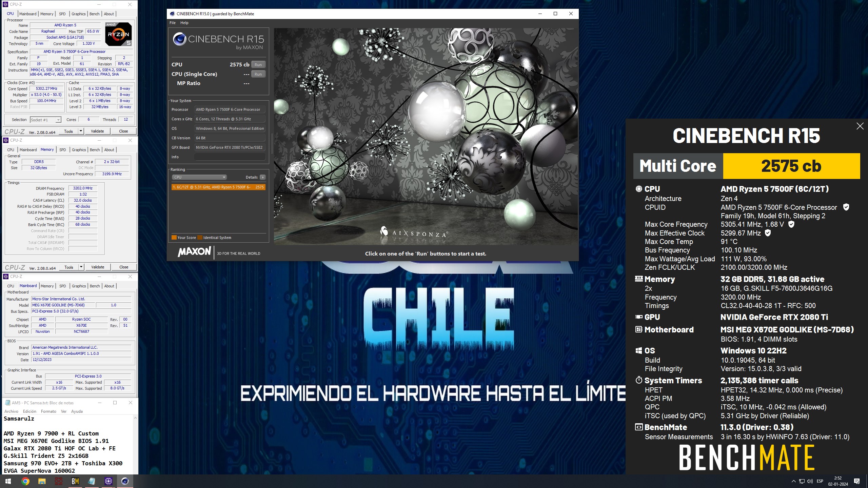Open the Windows Start menu

[8, 481]
